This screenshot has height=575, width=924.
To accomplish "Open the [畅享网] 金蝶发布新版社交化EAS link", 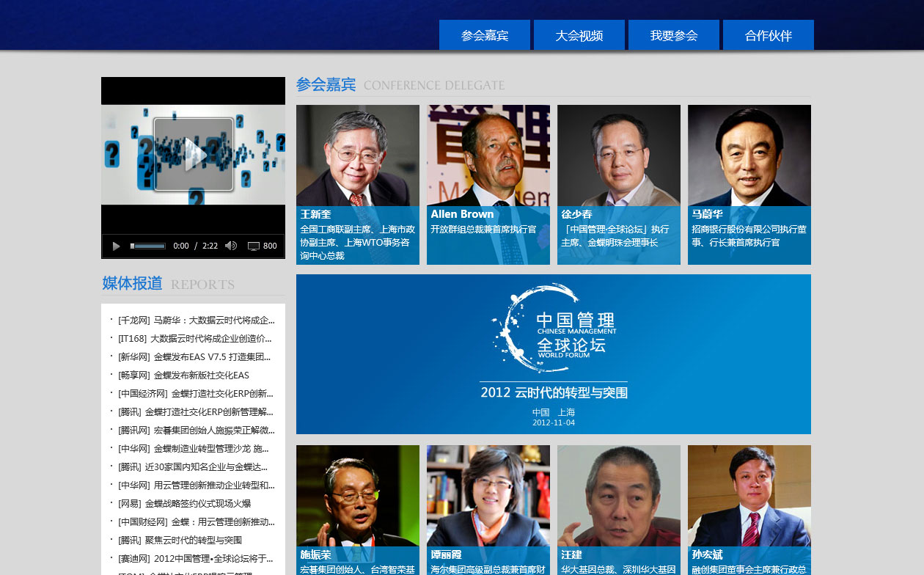I will (183, 376).
